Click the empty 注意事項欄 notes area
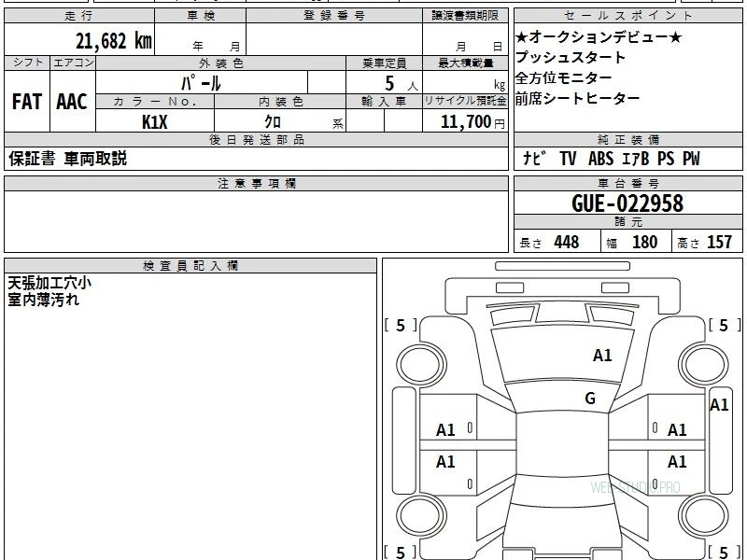 [256, 221]
